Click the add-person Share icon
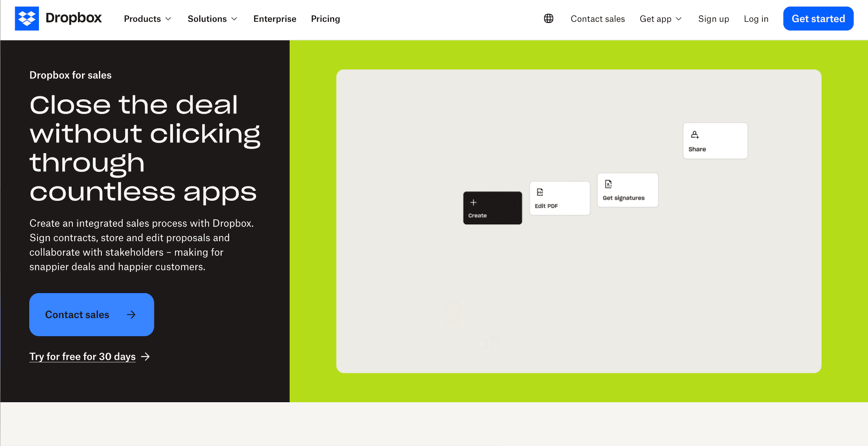This screenshot has height=446, width=868. [694, 135]
